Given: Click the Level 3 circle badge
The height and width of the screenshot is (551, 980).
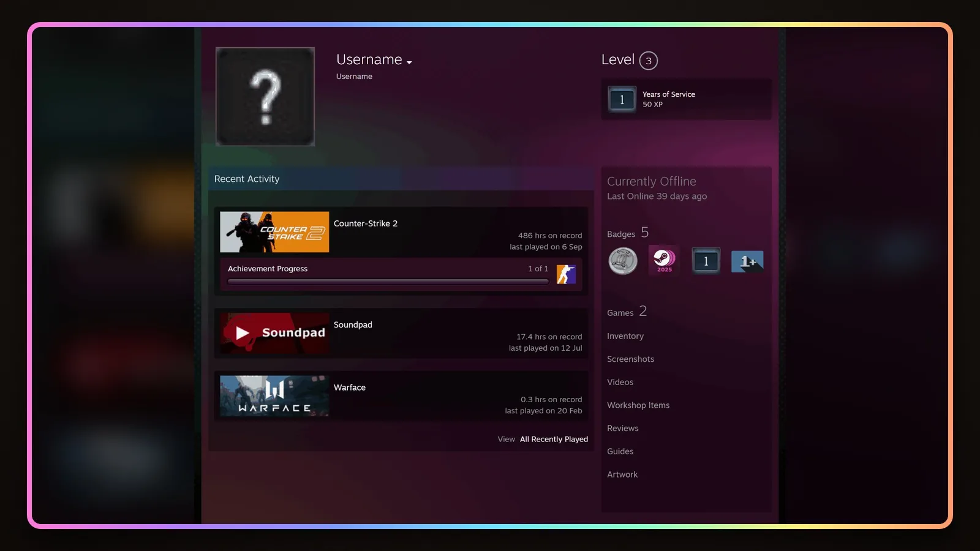Looking at the screenshot, I should point(649,61).
